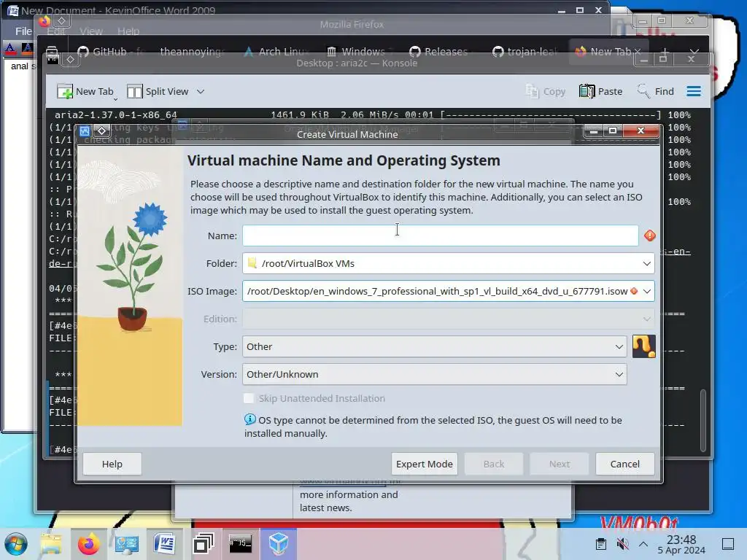Click the Start button on taskbar

pyautogui.click(x=16, y=544)
